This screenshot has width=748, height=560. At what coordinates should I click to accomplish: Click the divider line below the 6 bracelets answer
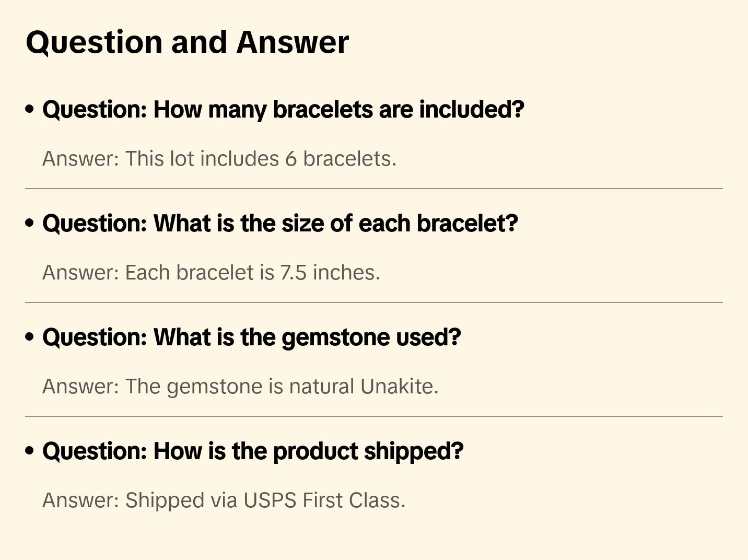(x=374, y=189)
